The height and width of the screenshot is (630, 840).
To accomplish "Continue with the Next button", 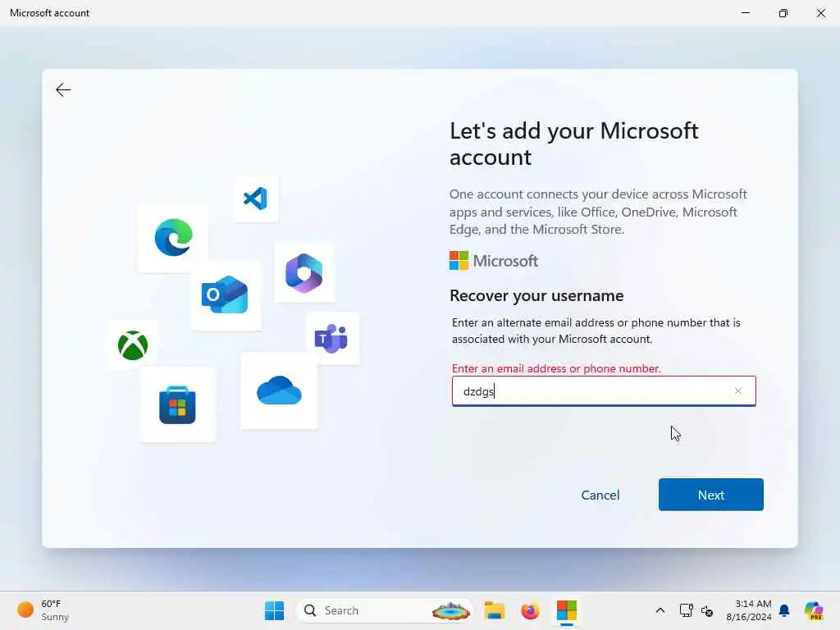I will point(711,495).
